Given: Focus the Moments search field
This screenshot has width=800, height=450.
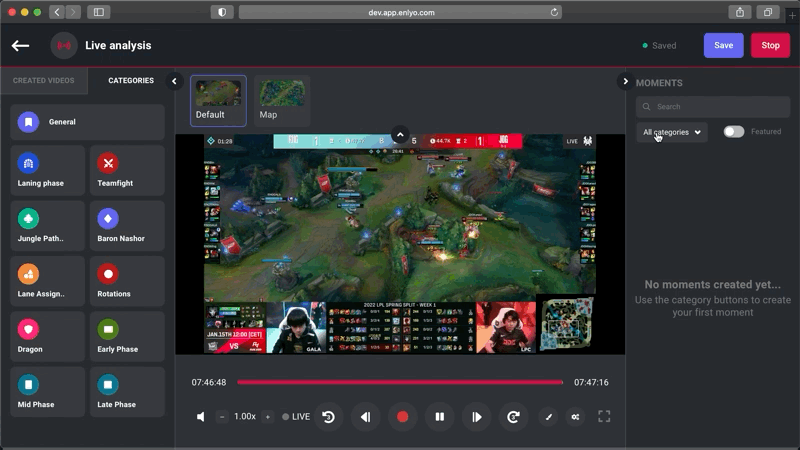Looking at the screenshot, I should coord(713,107).
